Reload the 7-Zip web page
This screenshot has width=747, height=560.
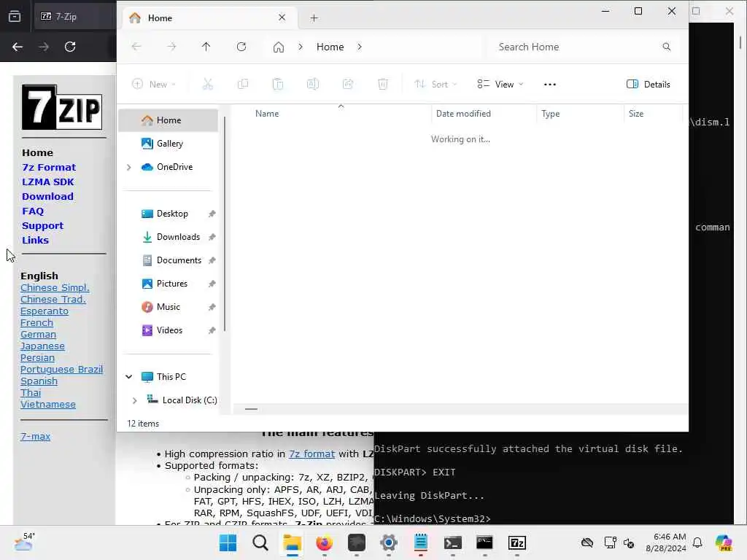coord(70,47)
